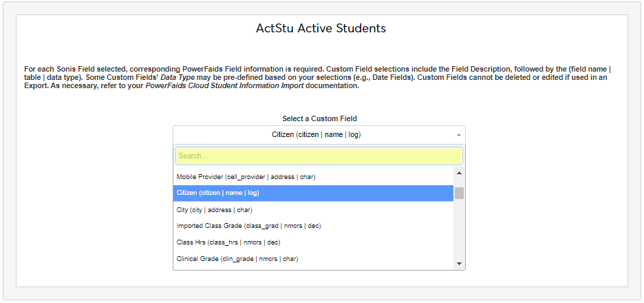Choose the Clinical Grade option
Image resolution: width=644 pixels, height=303 pixels.
237,259
